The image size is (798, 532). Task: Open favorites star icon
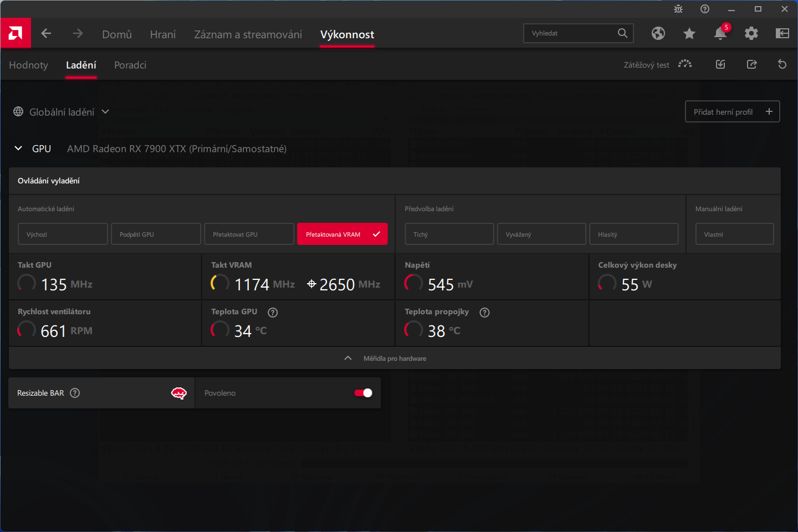(x=689, y=33)
